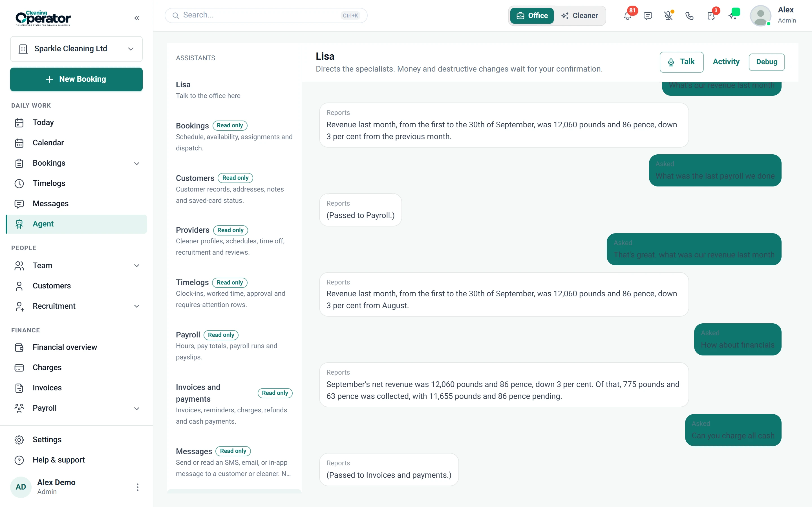Open the phone dialer icon

click(689, 16)
